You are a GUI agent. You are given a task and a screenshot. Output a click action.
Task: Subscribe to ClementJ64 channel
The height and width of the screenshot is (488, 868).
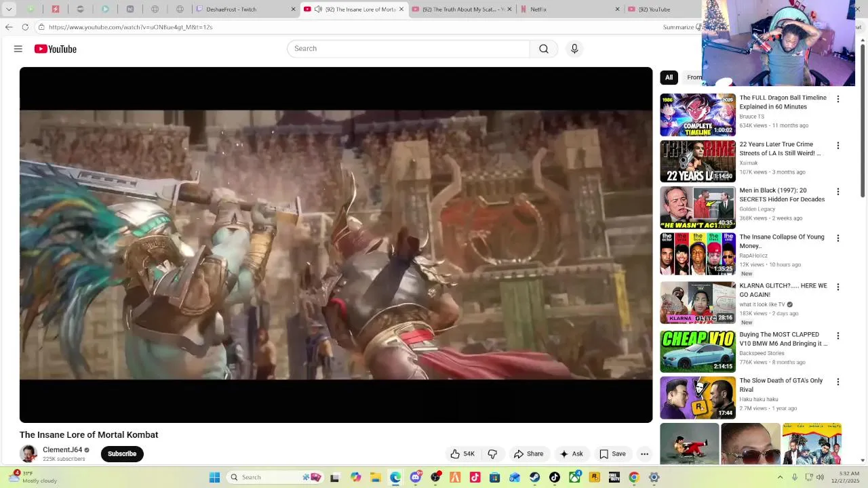coord(122,454)
